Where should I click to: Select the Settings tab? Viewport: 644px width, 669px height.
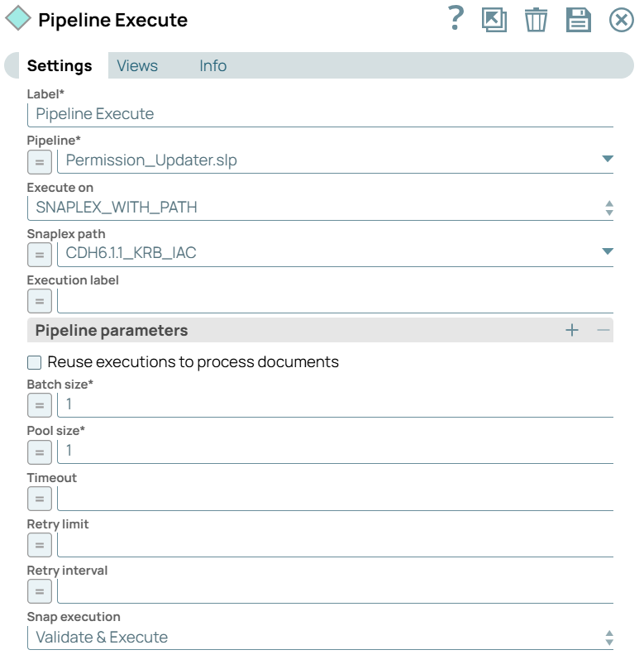pos(59,65)
